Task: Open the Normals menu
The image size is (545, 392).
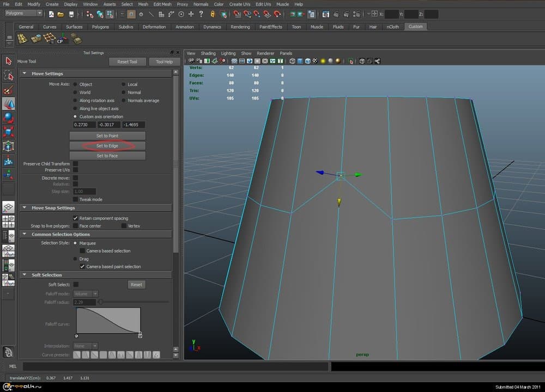Action: click(x=201, y=4)
